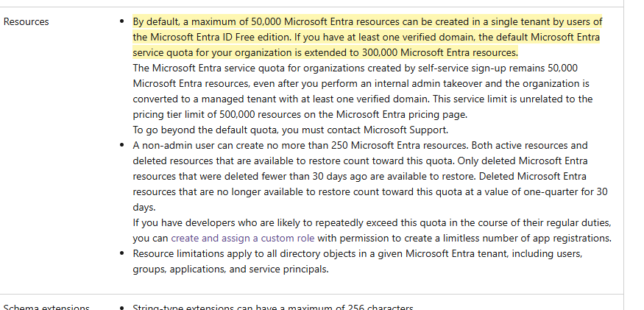Click the text 'To go beyond the default quota'
Image resolution: width=644 pixels, height=310 pixels.
click(x=205, y=130)
